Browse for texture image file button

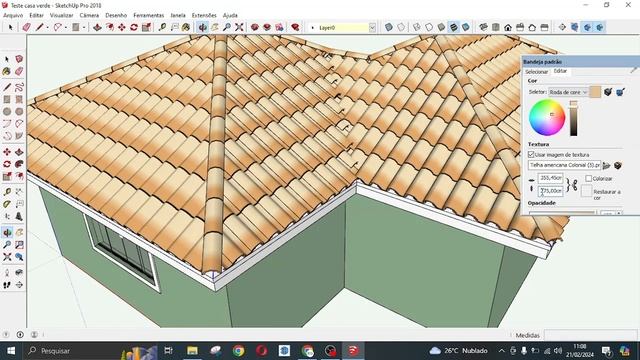(x=607, y=165)
